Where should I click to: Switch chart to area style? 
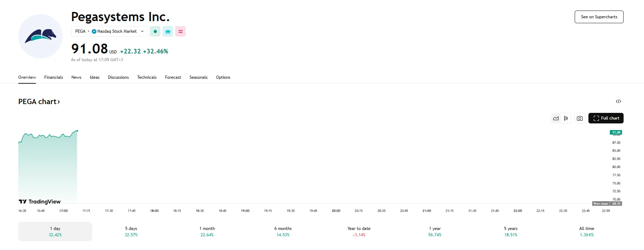pyautogui.click(x=556, y=118)
